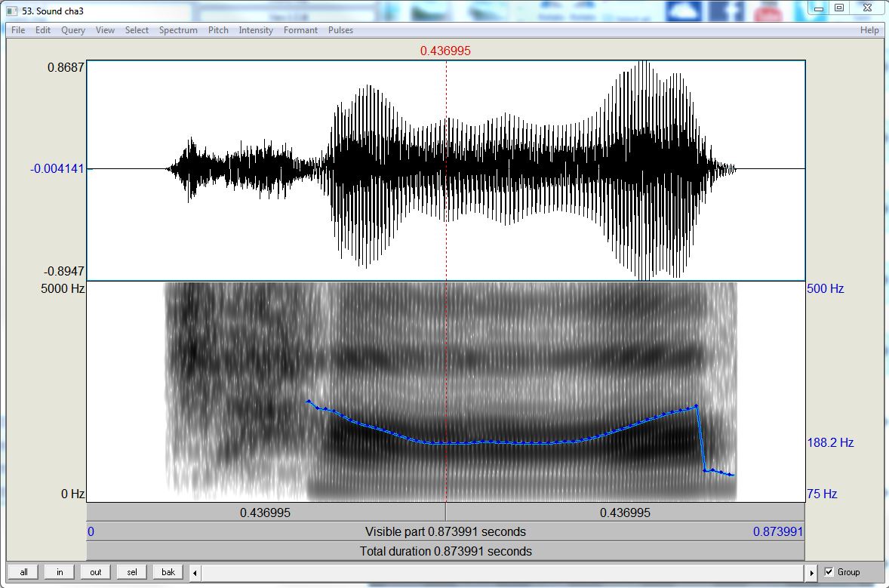Open the Spectrum menu
The width and height of the screenshot is (889, 588).
pos(178,30)
